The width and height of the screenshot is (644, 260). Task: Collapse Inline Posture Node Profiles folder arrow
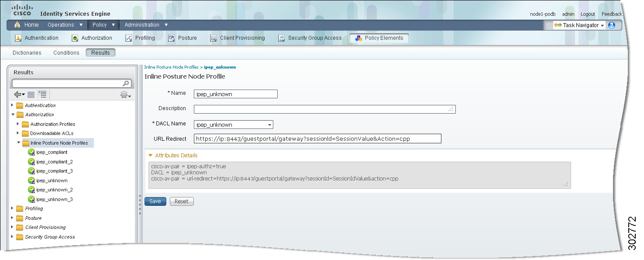pos(18,143)
